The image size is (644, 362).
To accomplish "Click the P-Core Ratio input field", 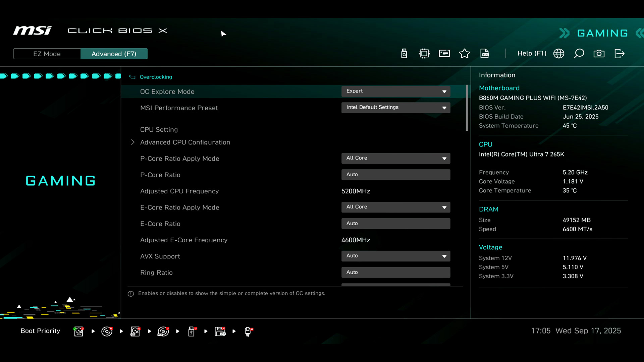I will point(396,175).
